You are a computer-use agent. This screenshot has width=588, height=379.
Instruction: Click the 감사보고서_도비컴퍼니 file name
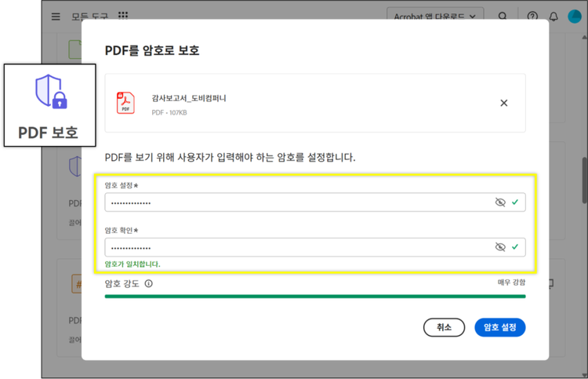click(189, 98)
